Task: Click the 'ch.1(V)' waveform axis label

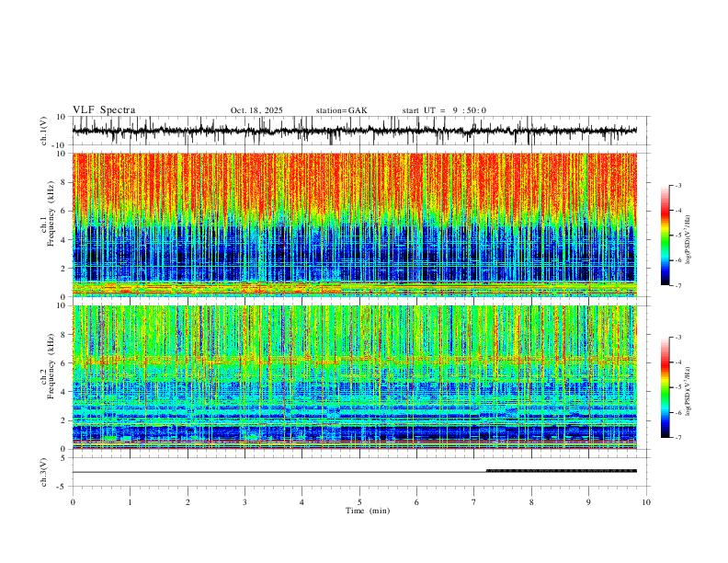Action: click(44, 131)
